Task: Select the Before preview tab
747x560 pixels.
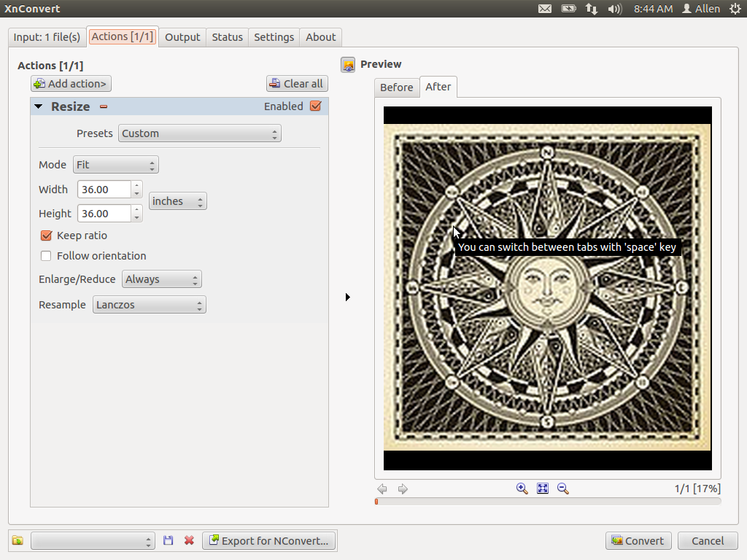Action: click(396, 87)
